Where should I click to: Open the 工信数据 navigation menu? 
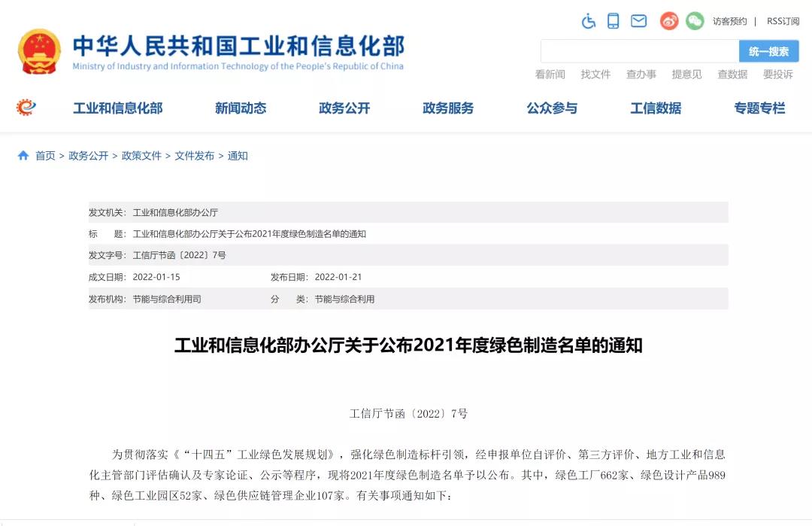tap(656, 108)
